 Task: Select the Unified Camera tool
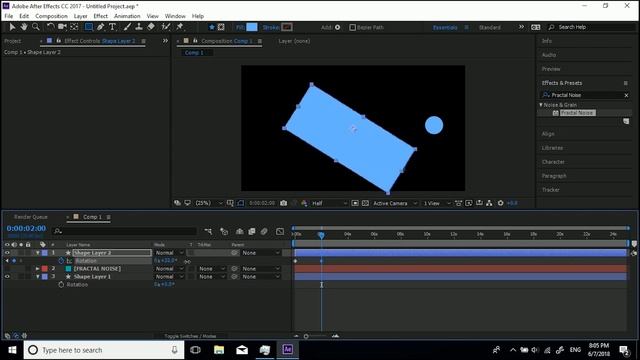pos(62,27)
